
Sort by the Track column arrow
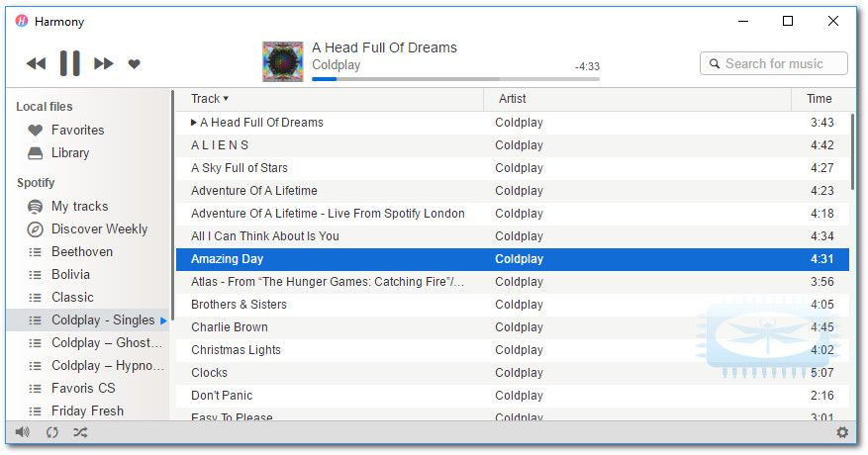(226, 99)
